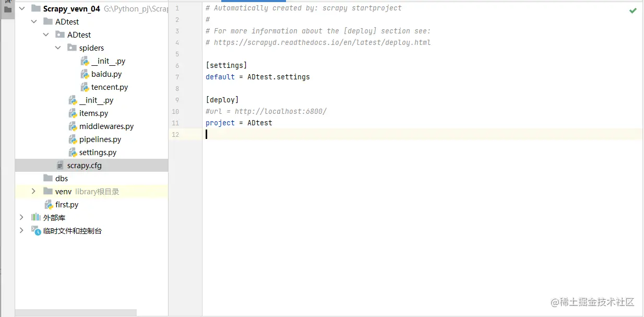Click the tencent.py Python file icon

point(85,87)
